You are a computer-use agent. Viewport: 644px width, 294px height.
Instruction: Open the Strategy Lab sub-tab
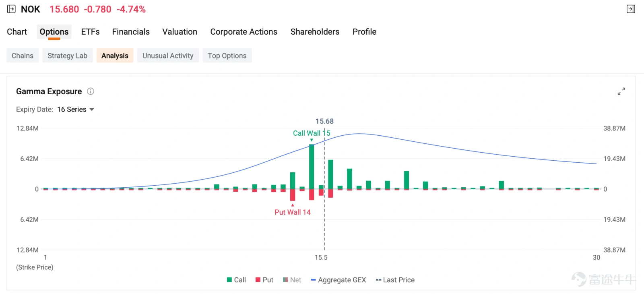tap(67, 56)
